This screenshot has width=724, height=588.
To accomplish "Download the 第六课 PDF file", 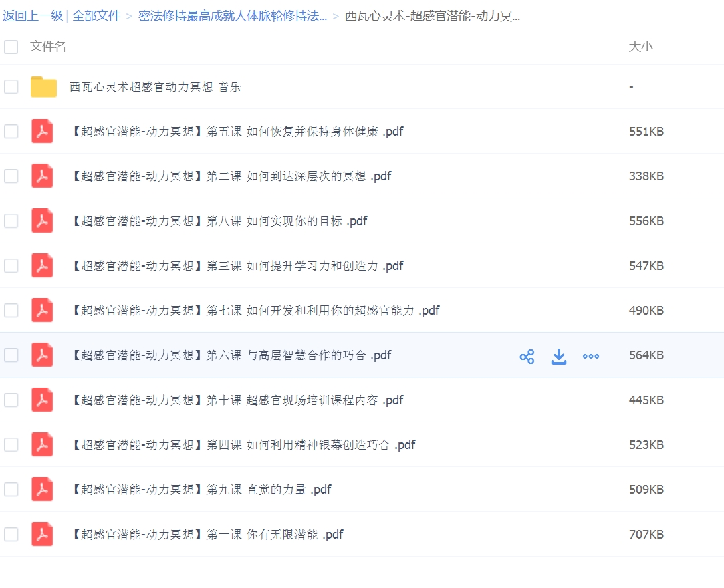I will 559,357.
